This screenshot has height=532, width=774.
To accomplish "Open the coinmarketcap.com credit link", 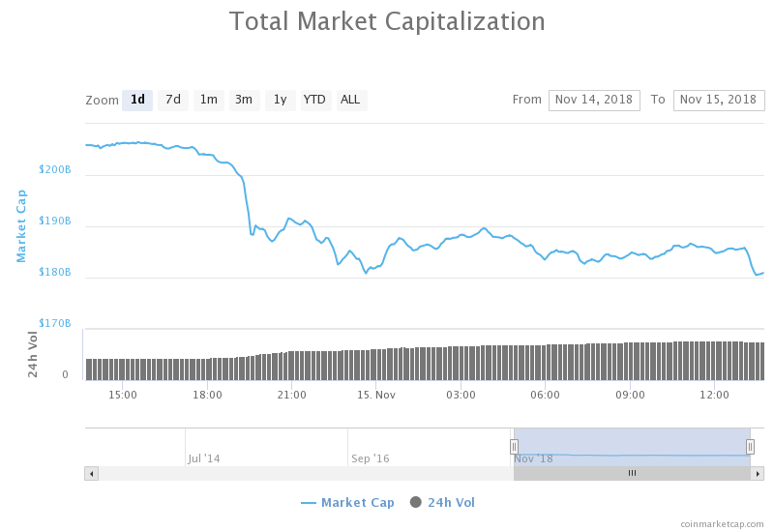I will point(722,523).
